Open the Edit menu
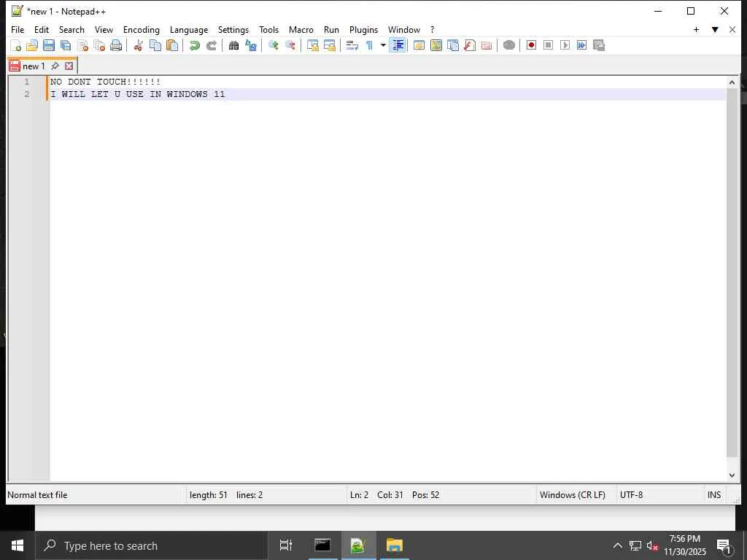 coord(42,29)
